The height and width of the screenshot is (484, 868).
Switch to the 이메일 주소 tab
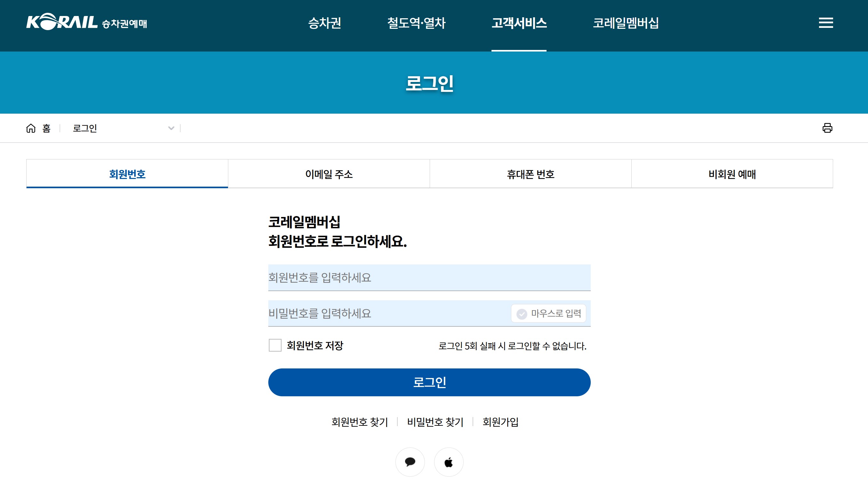click(x=329, y=174)
